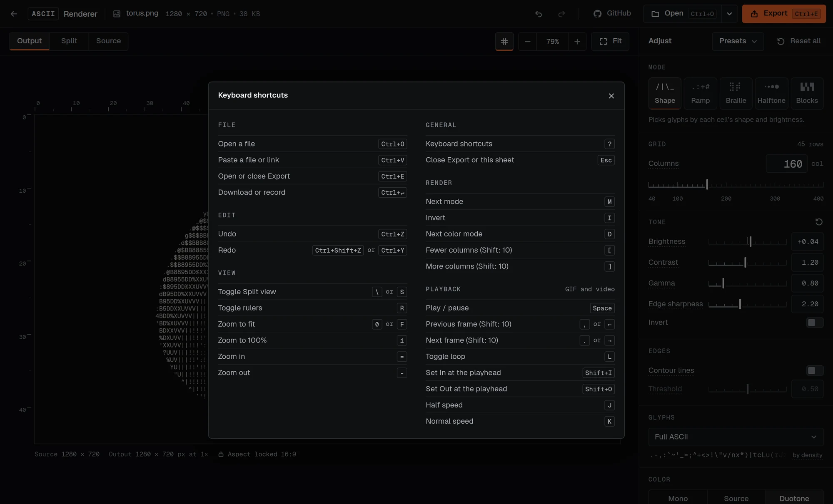Click the Fit view button
The width and height of the screenshot is (833, 504).
pos(610,41)
